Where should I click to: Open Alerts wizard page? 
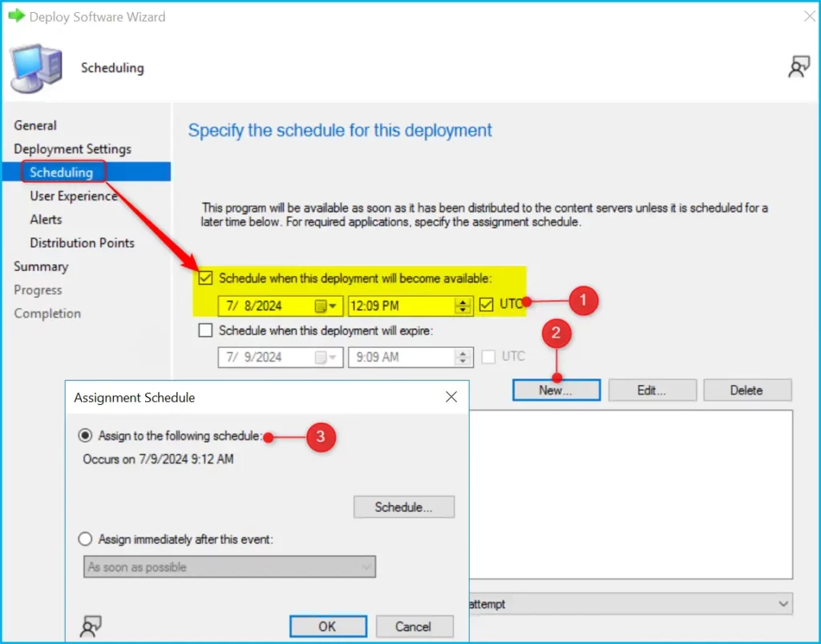click(x=46, y=220)
